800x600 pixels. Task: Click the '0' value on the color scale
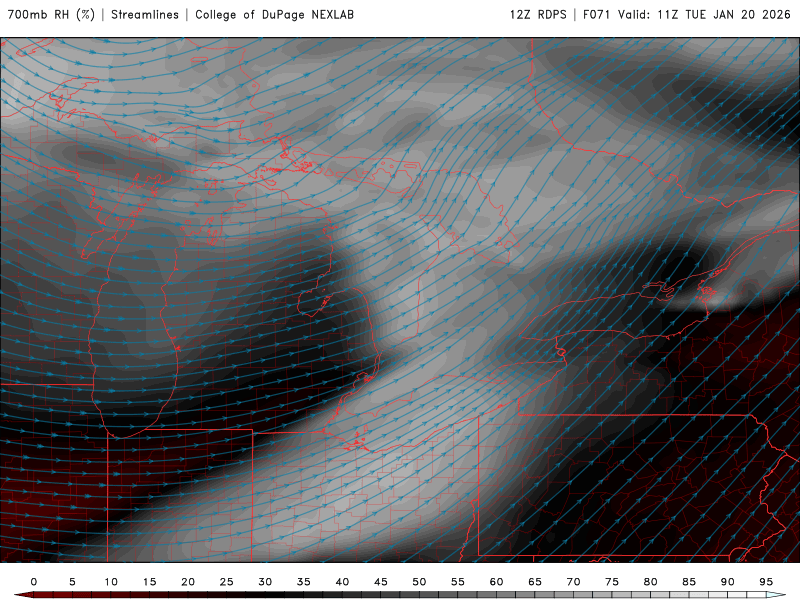point(34,582)
